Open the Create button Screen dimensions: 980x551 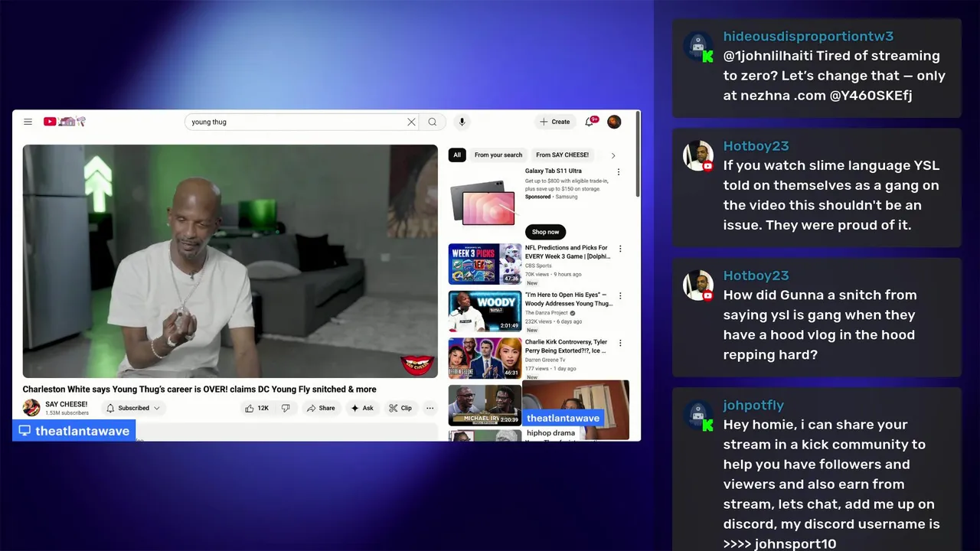pyautogui.click(x=554, y=122)
